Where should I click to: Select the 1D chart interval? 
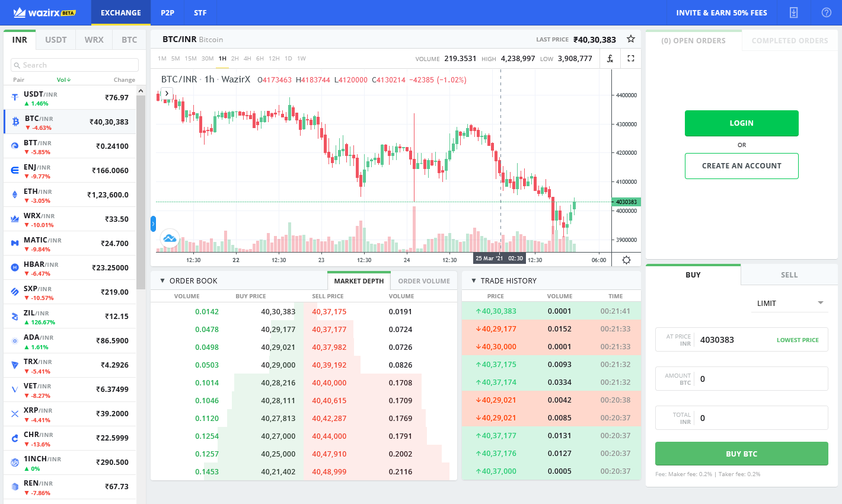coord(288,58)
